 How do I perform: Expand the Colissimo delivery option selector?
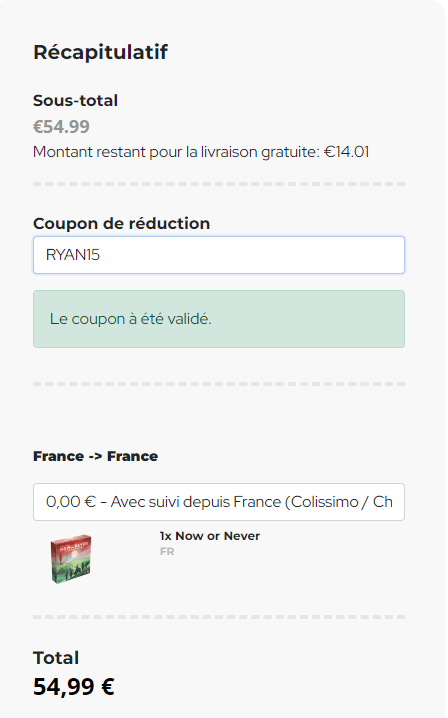219,502
